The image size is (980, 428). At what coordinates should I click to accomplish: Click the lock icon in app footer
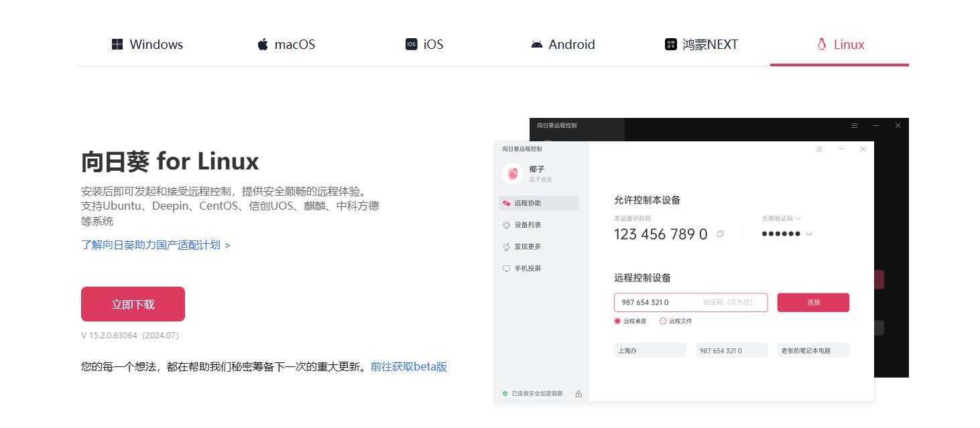[578, 393]
